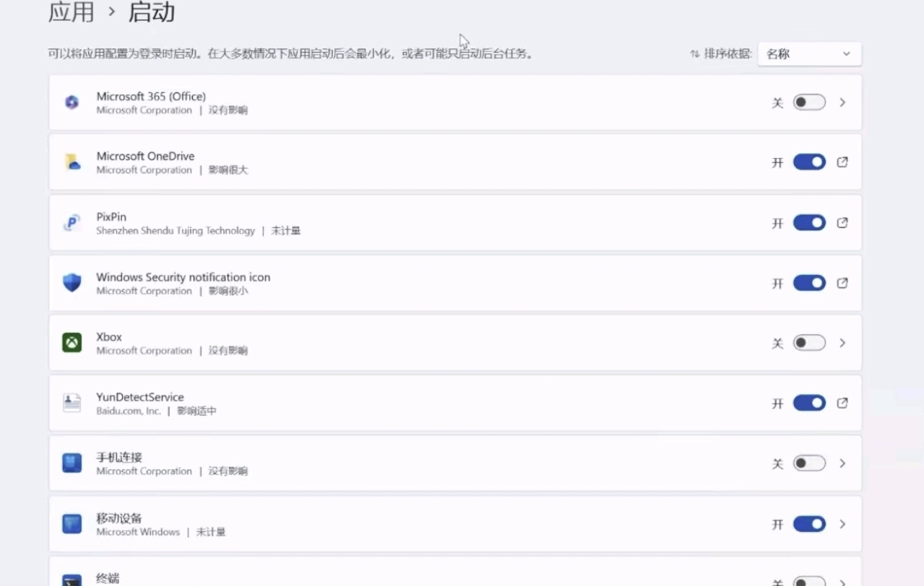This screenshot has height=586, width=924.
Task: Open external link icon for PixPin
Action: click(842, 223)
